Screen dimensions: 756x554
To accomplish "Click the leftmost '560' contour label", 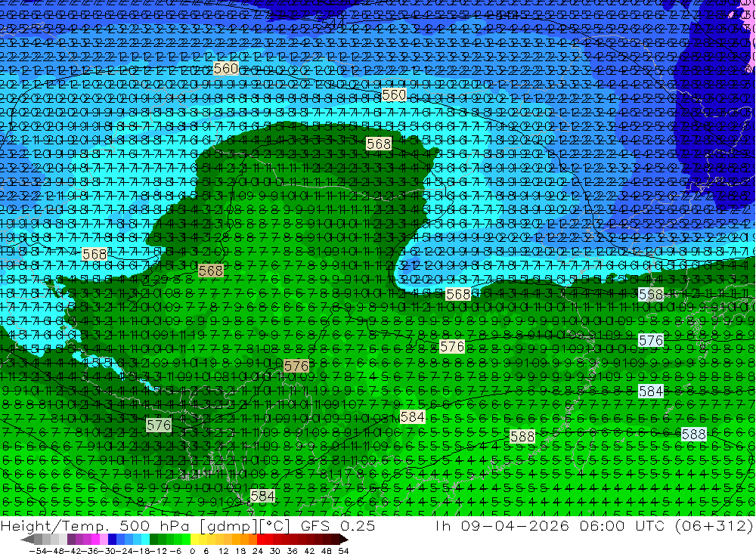I will [x=226, y=69].
